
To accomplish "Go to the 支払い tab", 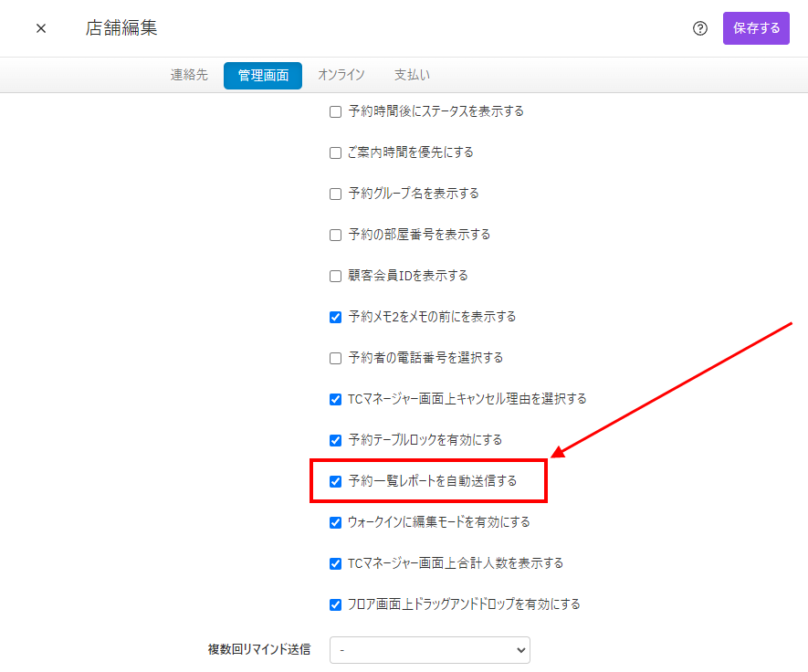I will pos(412,76).
